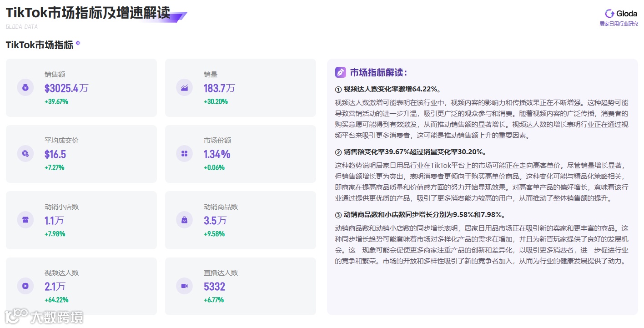Viewport: 644px width, 328px height.
Task: Click the +0.06% growth figure
Action: pyautogui.click(x=214, y=167)
